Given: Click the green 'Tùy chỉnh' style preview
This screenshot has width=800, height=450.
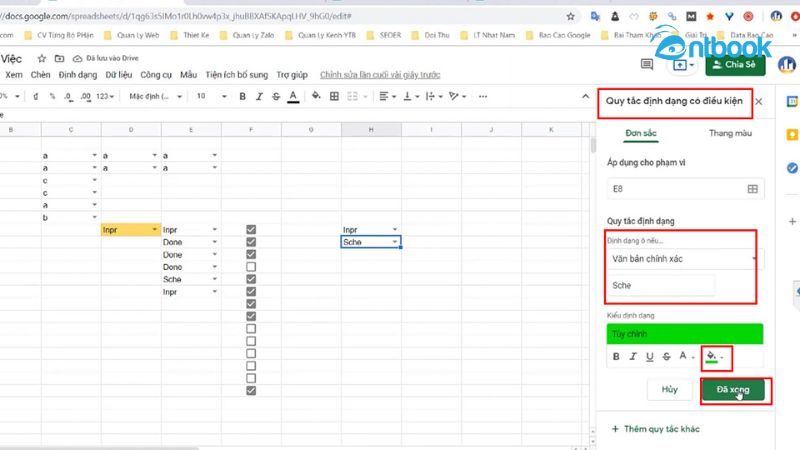Looking at the screenshot, I should click(684, 334).
